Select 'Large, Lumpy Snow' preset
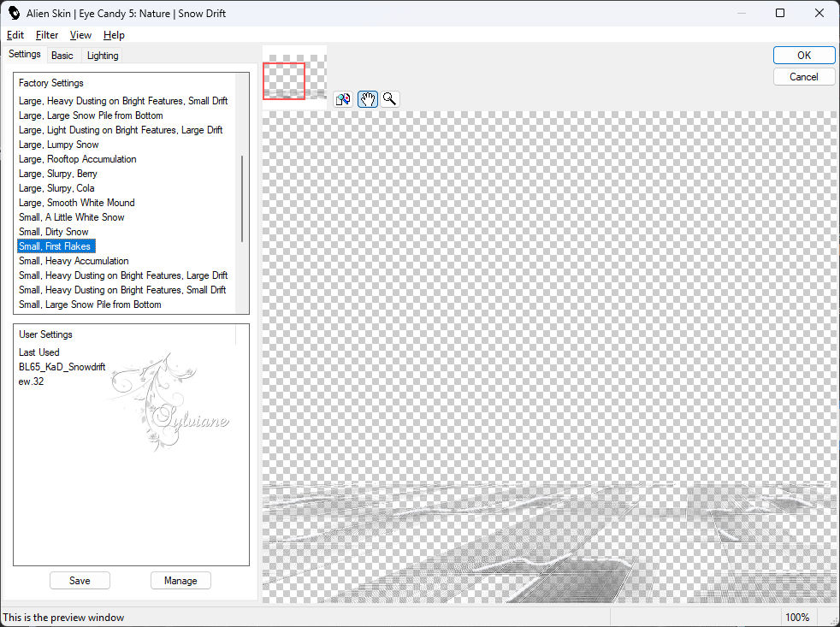This screenshot has width=840, height=627. (59, 145)
